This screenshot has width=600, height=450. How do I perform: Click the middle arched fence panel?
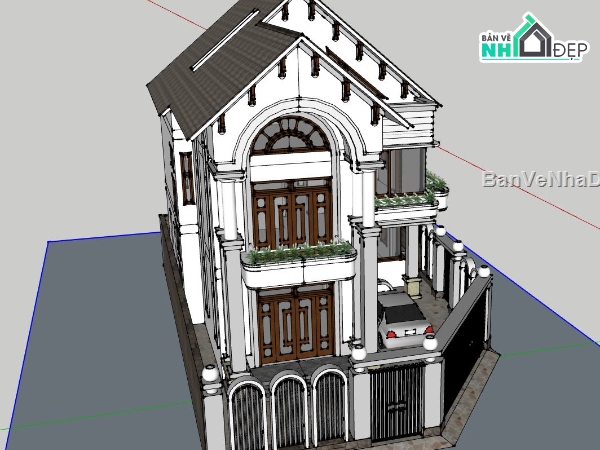(290, 412)
